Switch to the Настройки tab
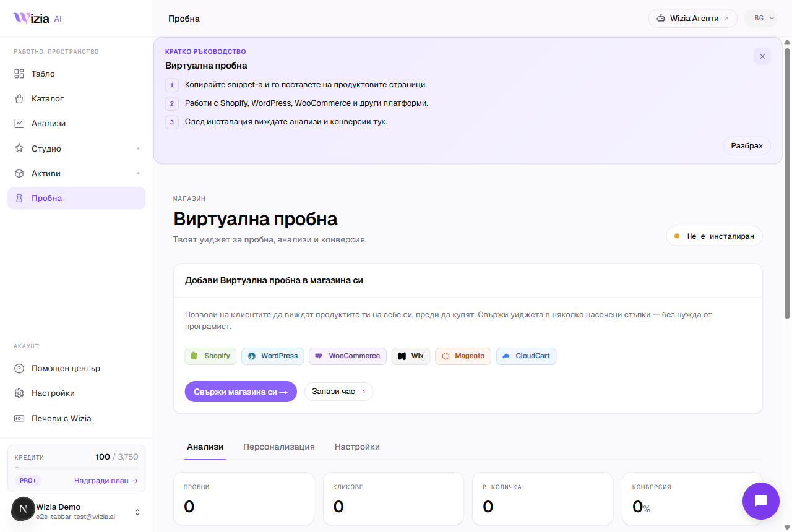This screenshot has height=532, width=792. [357, 447]
